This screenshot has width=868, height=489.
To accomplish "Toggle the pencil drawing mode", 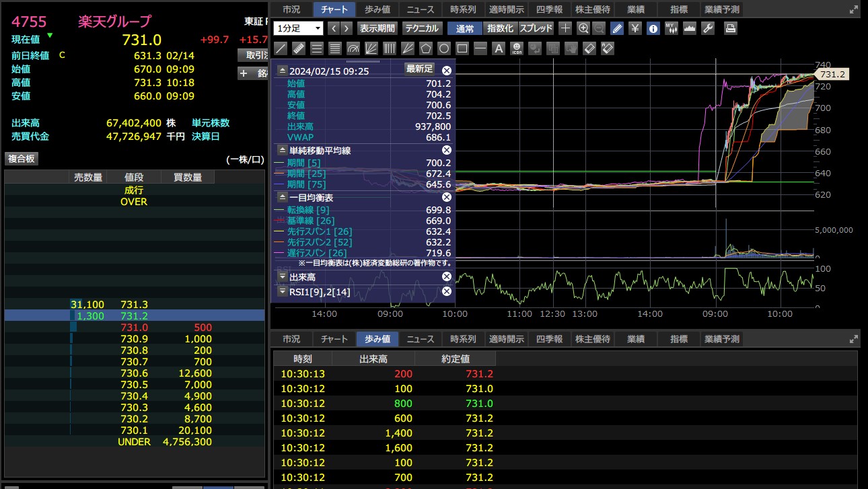I will [x=617, y=28].
